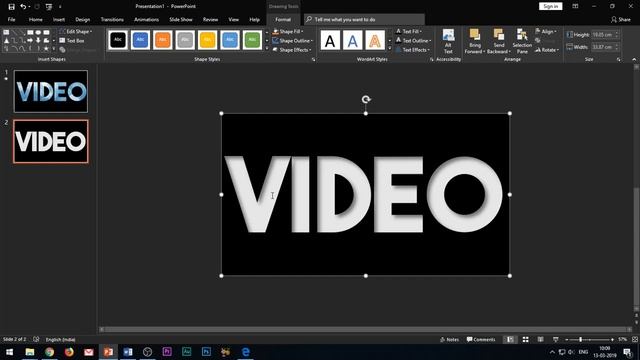Screen dimensions: 640x360
Task: Open Word from the Windows taskbar
Action: click(x=128, y=352)
